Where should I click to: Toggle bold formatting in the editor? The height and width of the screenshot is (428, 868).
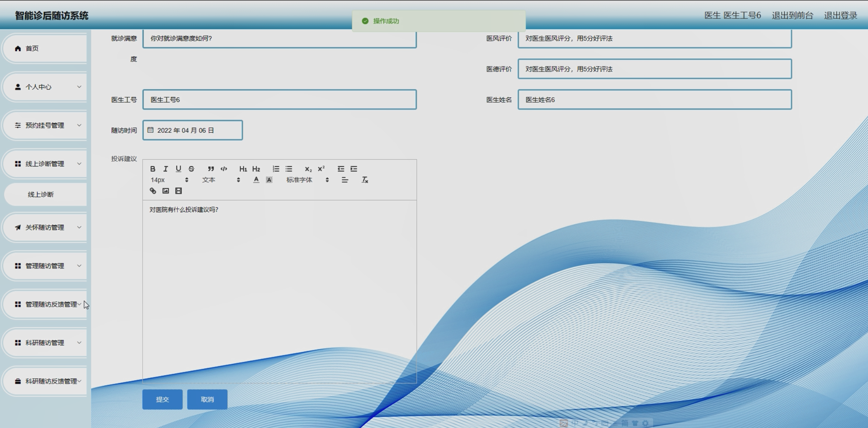[153, 169]
